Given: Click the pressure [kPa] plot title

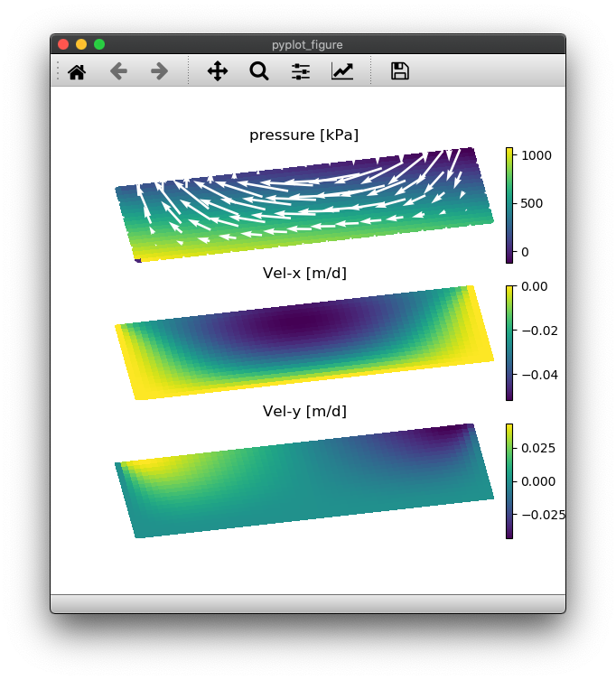Looking at the screenshot, I should [x=304, y=135].
